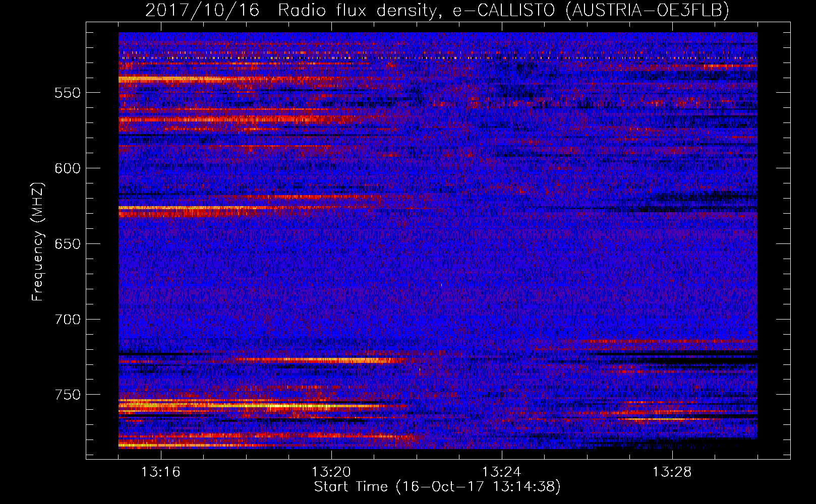Click the 700 frequency tick label

[x=68, y=320]
